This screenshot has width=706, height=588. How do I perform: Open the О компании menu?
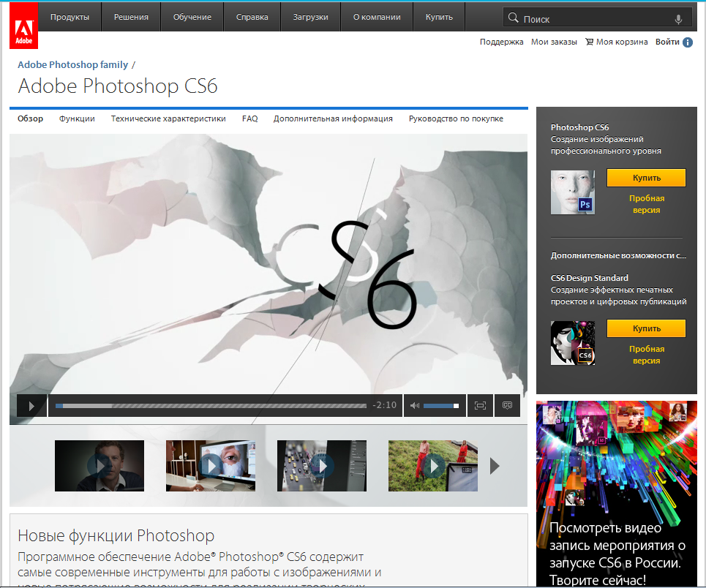point(377,17)
